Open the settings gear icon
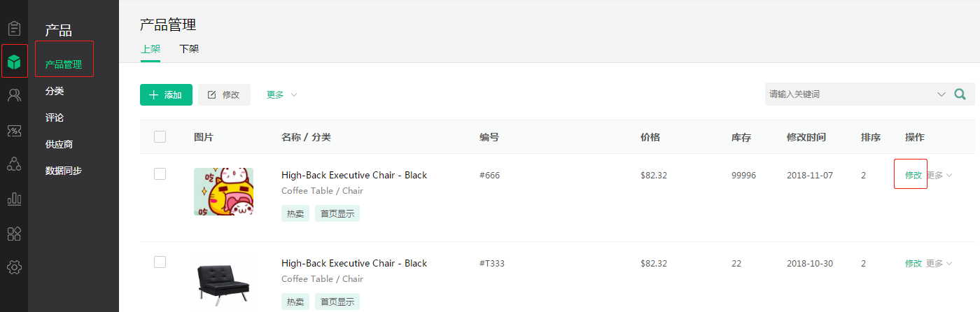Screen dimensions: 980x312 click(x=14, y=267)
